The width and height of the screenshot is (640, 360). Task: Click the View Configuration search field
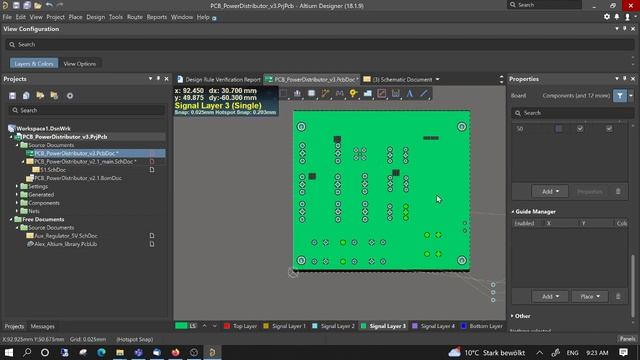[x=320, y=44]
